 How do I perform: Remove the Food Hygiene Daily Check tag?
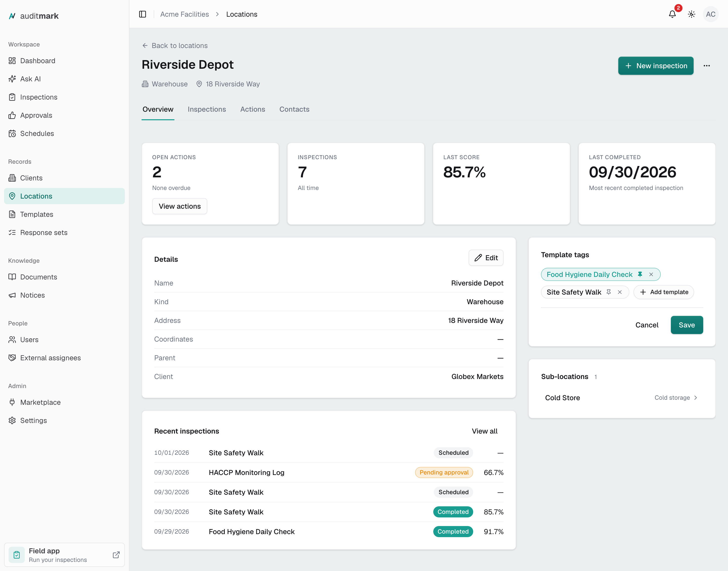pyautogui.click(x=651, y=274)
